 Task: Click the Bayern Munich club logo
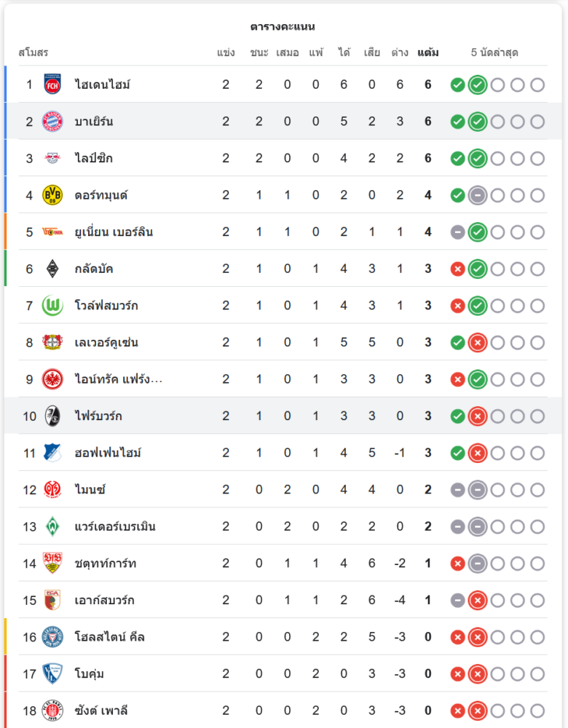point(52,122)
